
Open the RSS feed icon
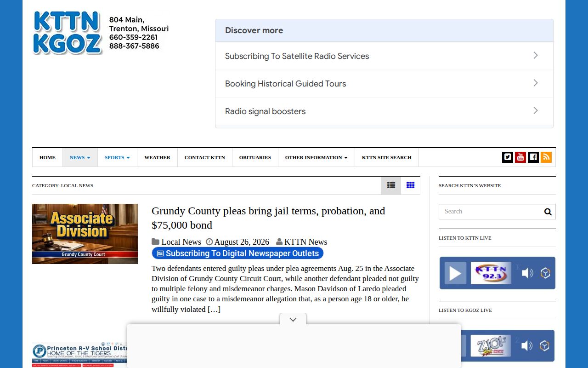546,157
